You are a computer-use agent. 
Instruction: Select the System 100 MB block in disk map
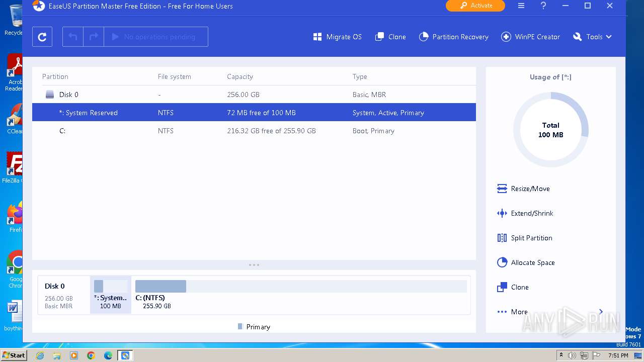click(x=111, y=295)
